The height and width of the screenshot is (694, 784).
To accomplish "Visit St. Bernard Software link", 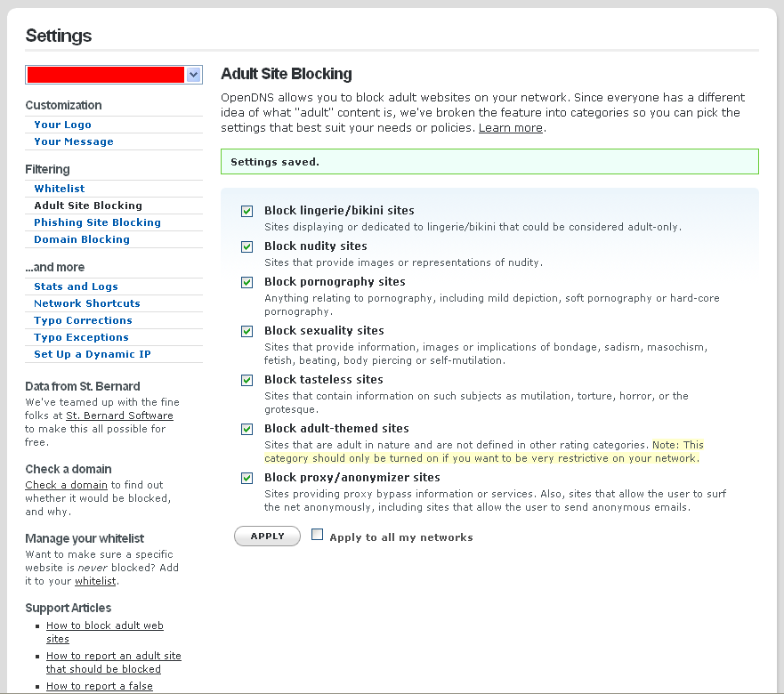I will coord(119,416).
